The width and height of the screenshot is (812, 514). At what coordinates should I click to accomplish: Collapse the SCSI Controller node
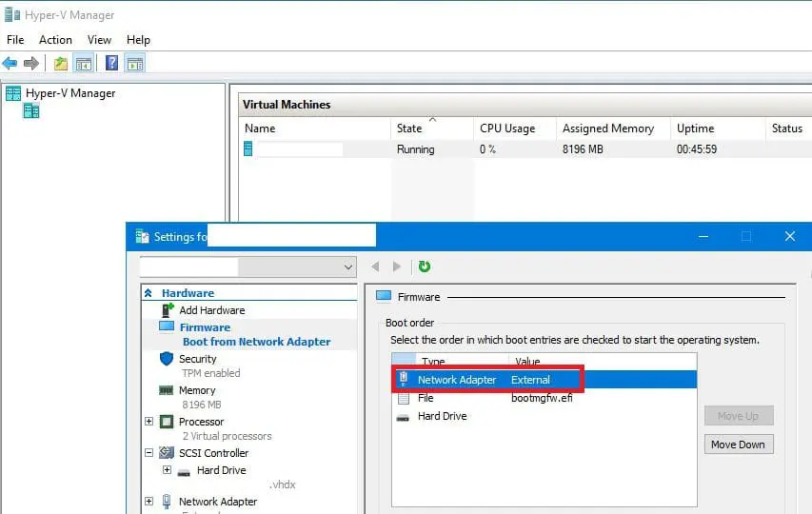click(x=149, y=453)
